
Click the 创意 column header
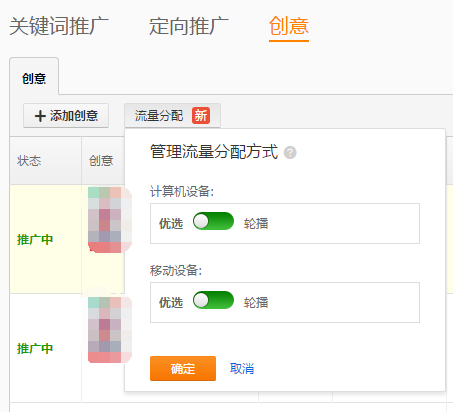point(101,161)
